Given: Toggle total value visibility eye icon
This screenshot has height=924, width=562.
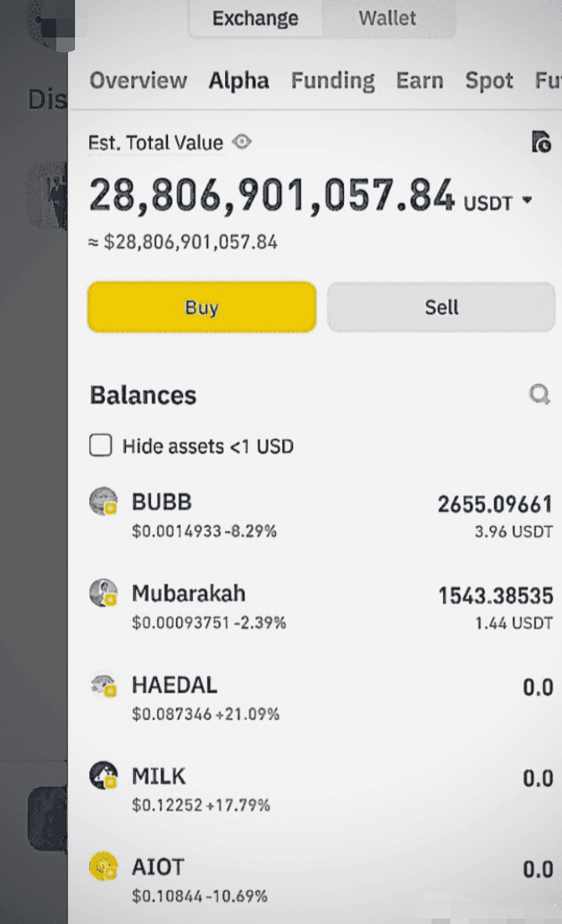Looking at the screenshot, I should pos(242,143).
